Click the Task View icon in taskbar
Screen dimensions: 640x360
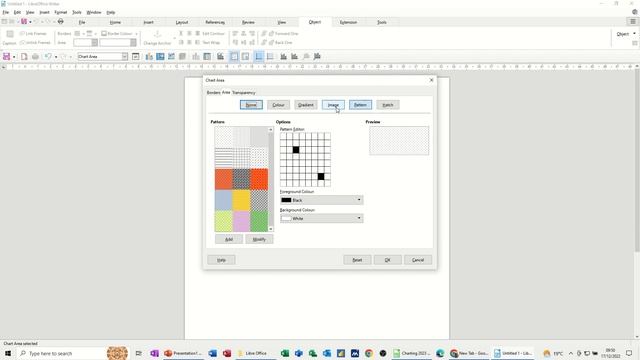[x=139, y=353]
